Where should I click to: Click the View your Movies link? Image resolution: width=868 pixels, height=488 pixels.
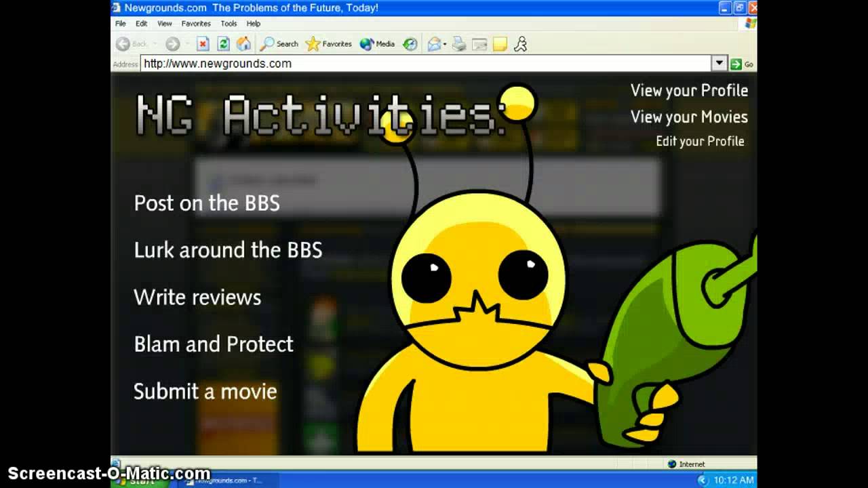689,117
